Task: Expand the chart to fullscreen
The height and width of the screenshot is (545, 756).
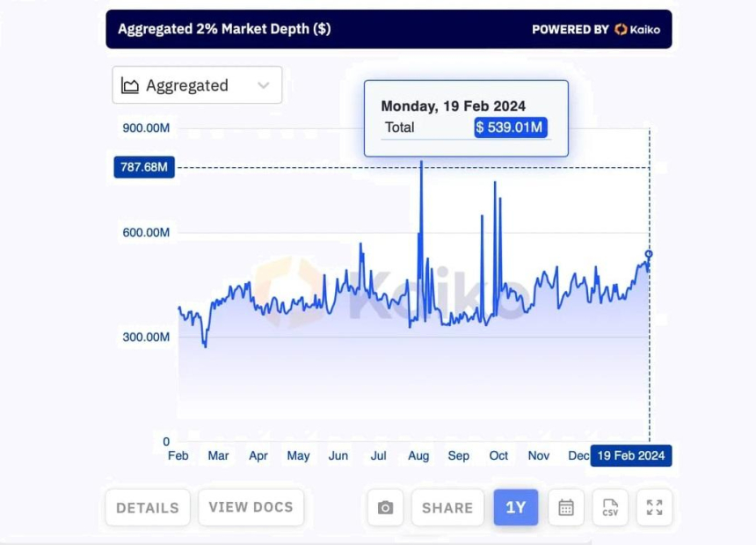Action: [x=654, y=508]
